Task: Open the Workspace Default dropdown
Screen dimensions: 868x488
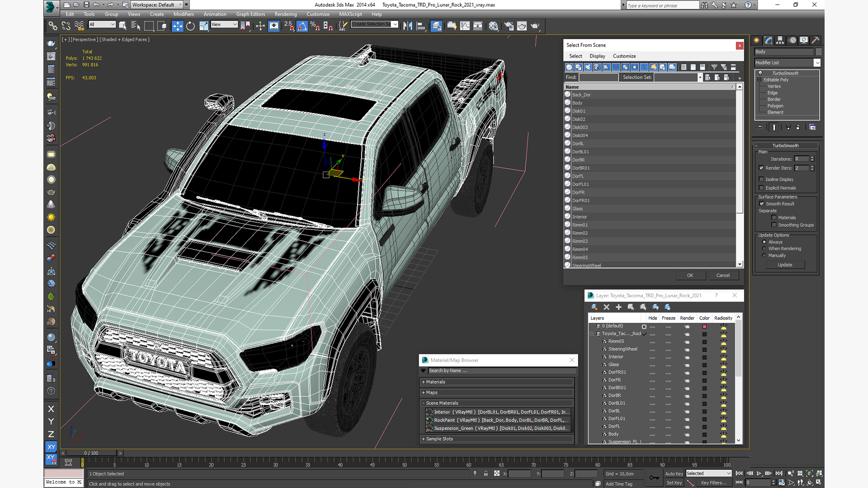Action: pyautogui.click(x=157, y=5)
